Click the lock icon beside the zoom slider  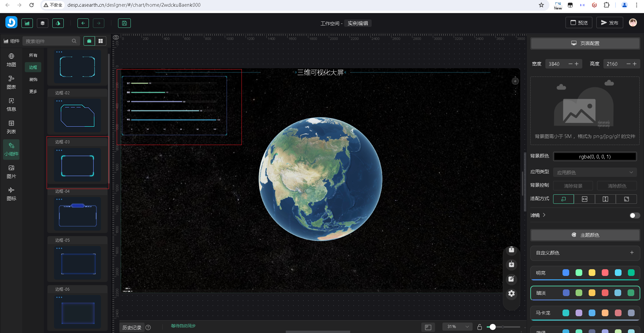pyautogui.click(x=480, y=327)
